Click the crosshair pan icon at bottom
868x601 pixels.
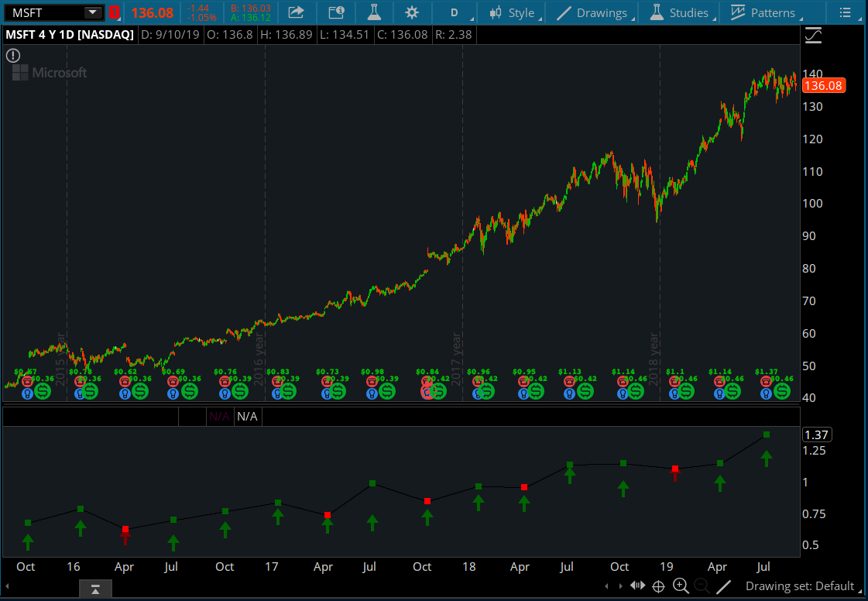click(659, 586)
